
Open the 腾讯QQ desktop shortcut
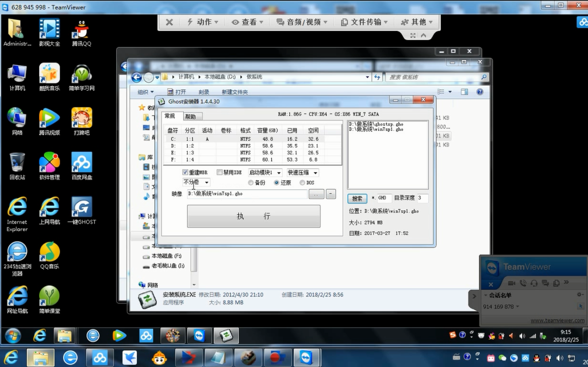(x=81, y=32)
